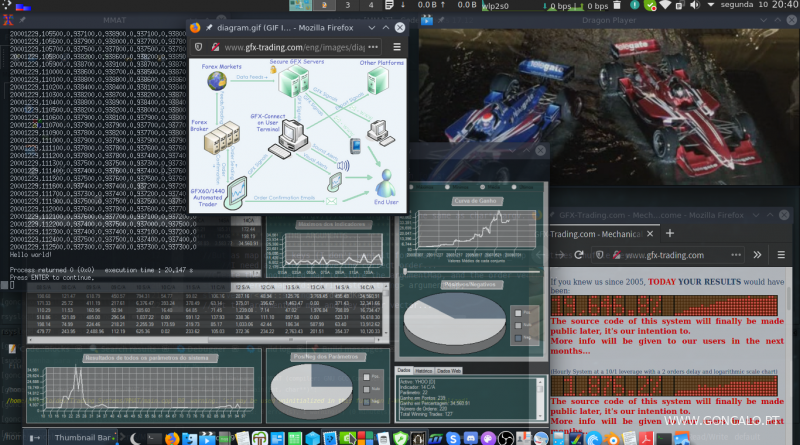Viewport: 800px width, 445px height.
Task: Click the shield icon in the diagram.gif window
Action: 199,47
